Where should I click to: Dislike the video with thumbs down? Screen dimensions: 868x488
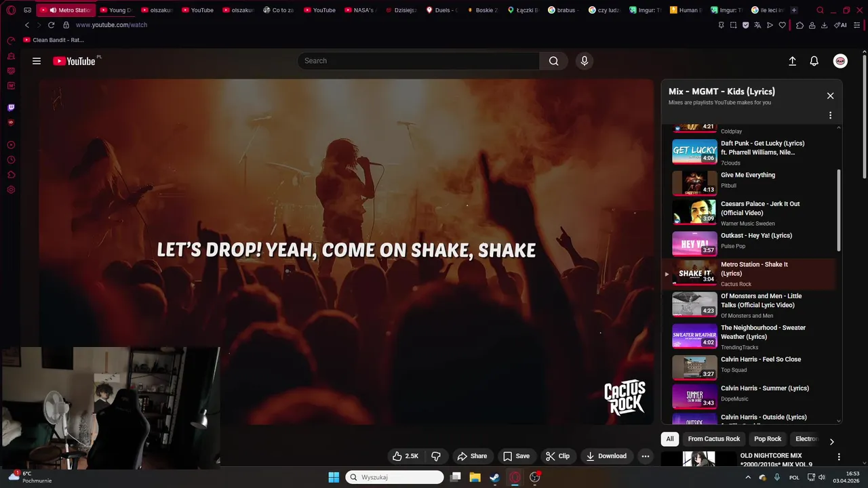pos(436,456)
